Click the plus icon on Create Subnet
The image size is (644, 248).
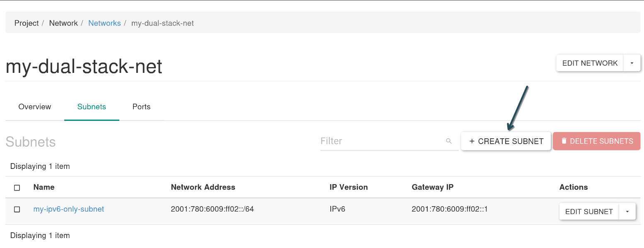tap(472, 141)
